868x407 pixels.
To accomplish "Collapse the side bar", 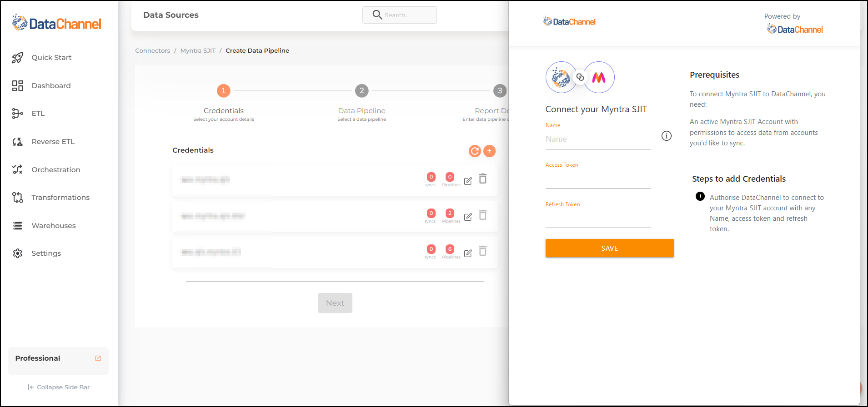I will click(59, 387).
